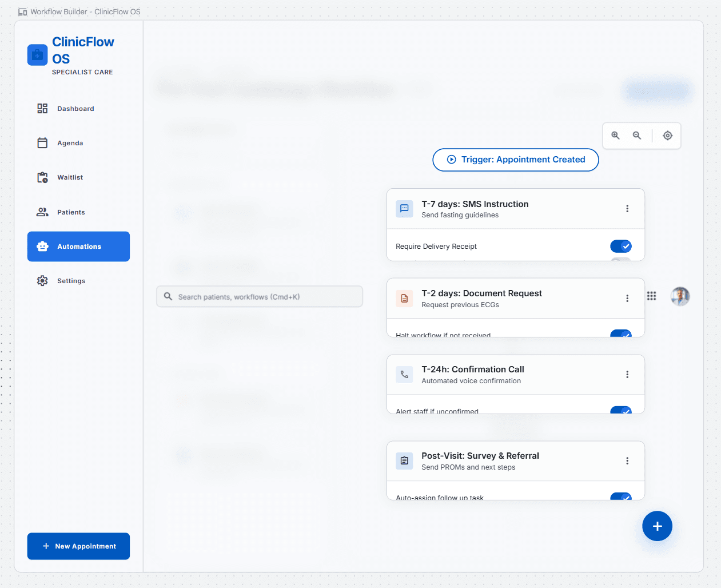Click the Patients people icon
Viewport: 721px width, 588px height.
[42, 212]
